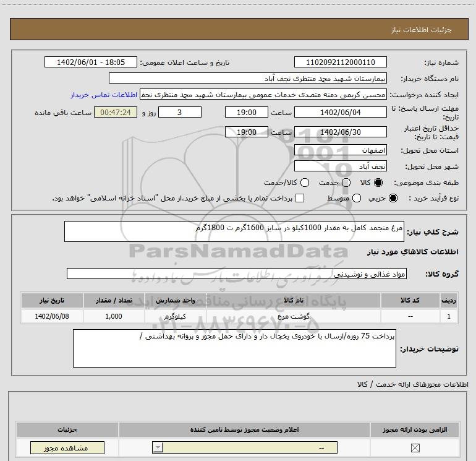Image resolution: width=476 pixels, height=461 pixels.
Task: Click the buyer notes text area
Action: (234, 348)
